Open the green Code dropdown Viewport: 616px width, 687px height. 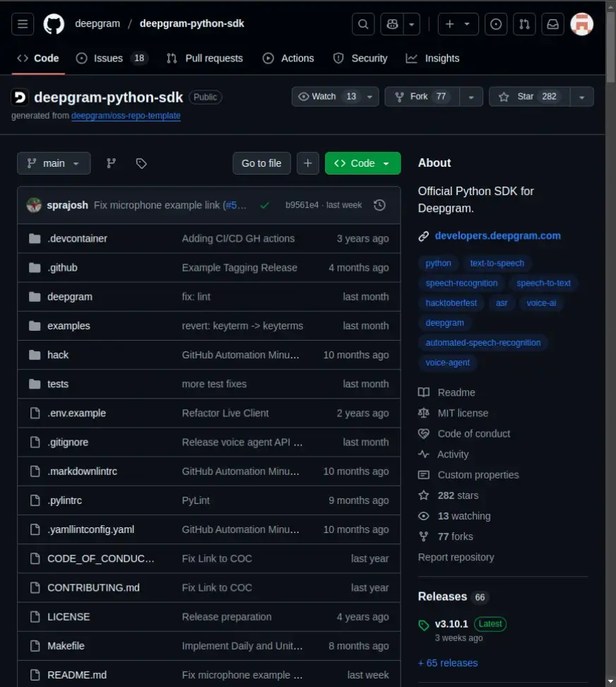[362, 163]
